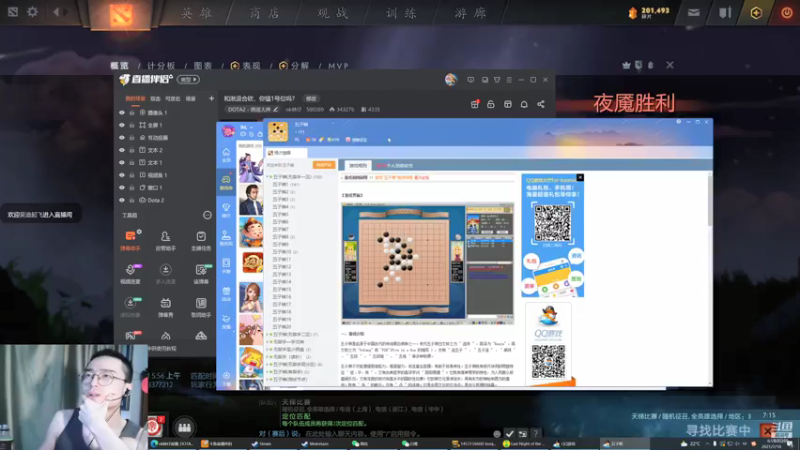Click the 横屏 orientation dropdown in 直播伴侣
Viewport: 800px width, 450px height.
pos(188,80)
